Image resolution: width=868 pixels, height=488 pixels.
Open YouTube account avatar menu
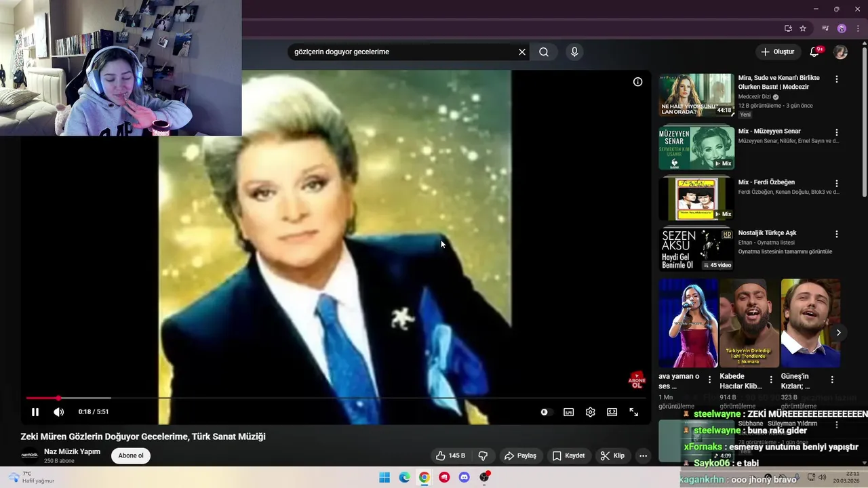pos(840,52)
